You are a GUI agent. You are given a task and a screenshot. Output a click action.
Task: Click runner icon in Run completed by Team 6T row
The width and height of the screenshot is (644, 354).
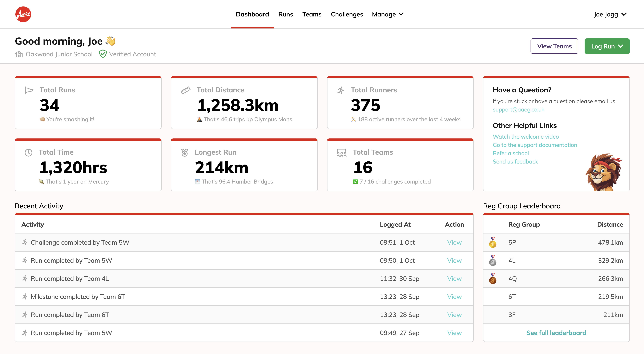coord(24,314)
